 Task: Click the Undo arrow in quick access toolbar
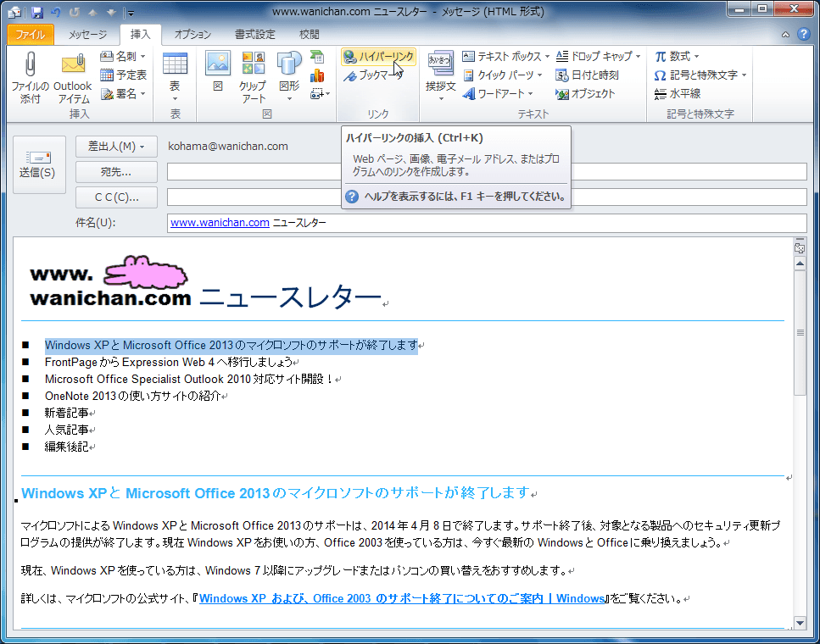[56, 12]
